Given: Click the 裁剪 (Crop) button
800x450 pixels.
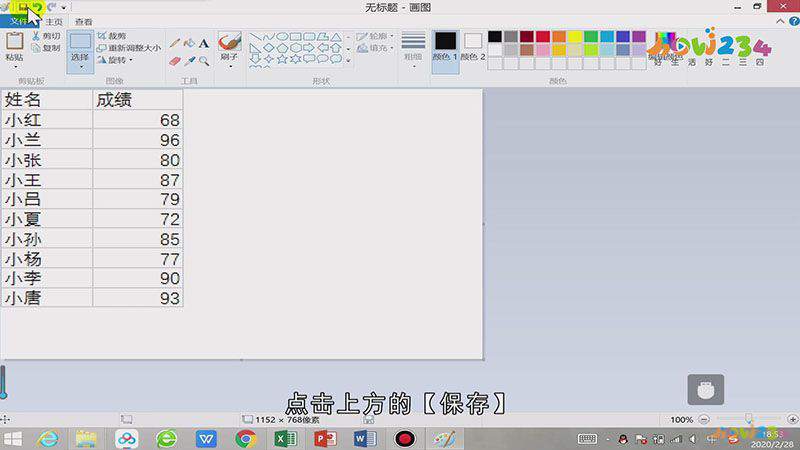Looking at the screenshot, I should pos(112,36).
